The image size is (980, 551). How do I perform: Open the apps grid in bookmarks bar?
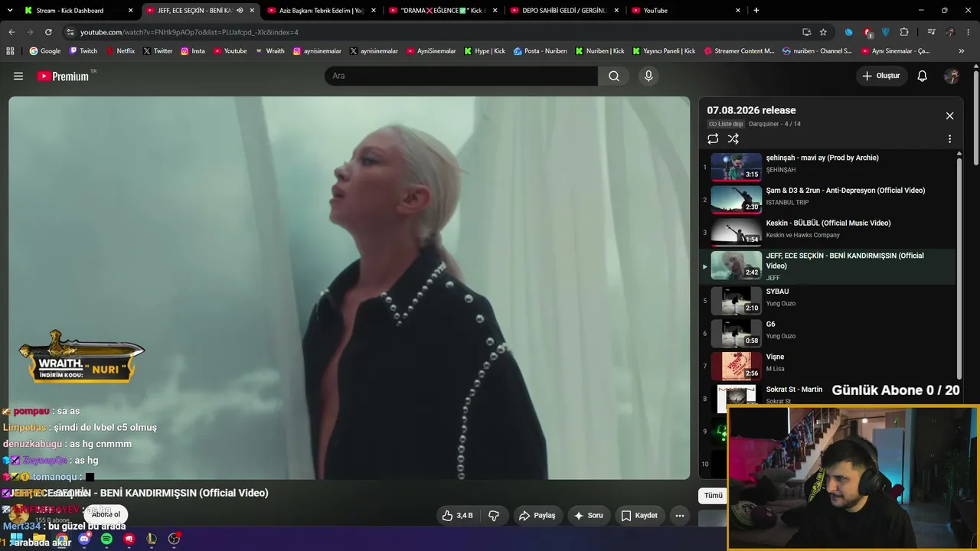pyautogui.click(x=10, y=51)
